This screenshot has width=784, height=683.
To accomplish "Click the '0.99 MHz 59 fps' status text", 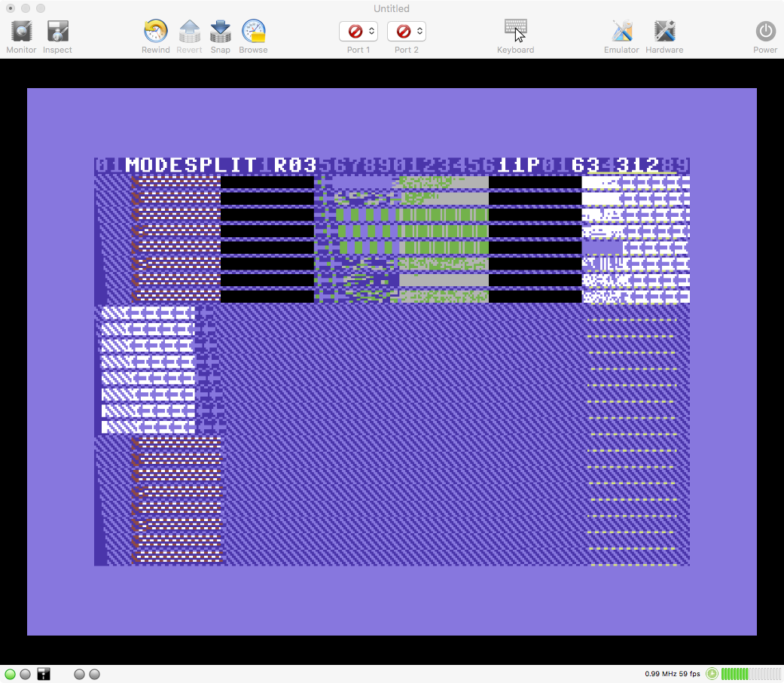I will [x=673, y=674].
